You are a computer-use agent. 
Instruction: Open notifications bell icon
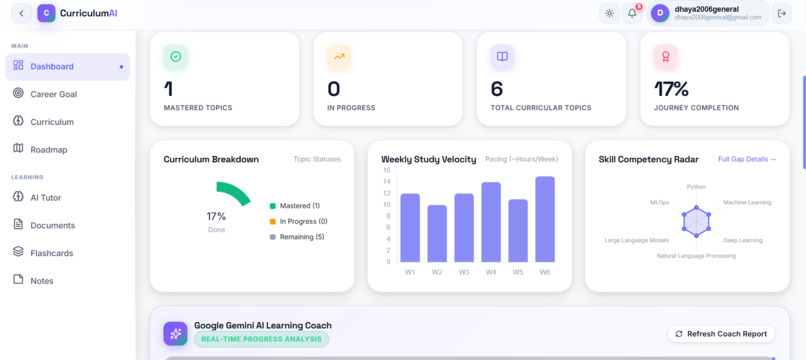(x=632, y=13)
